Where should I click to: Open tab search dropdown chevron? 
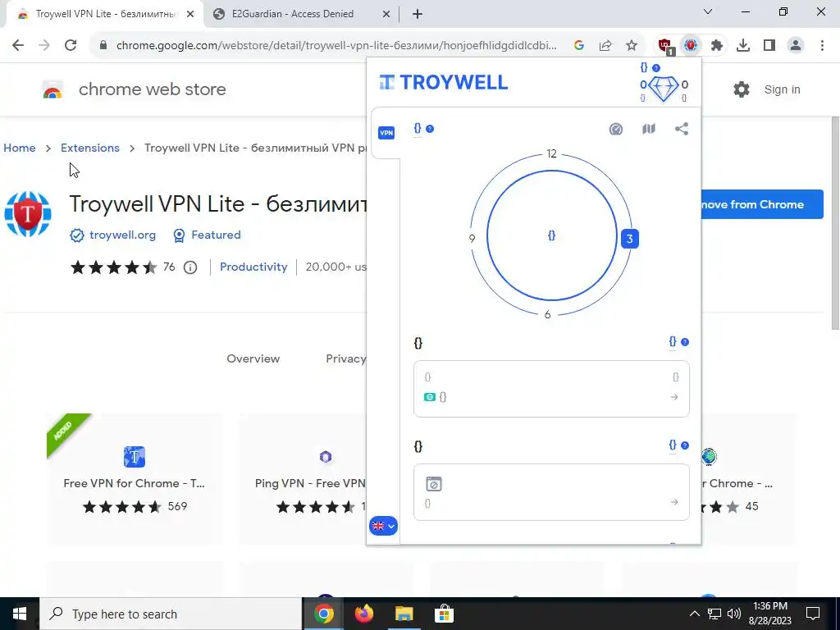pyautogui.click(x=708, y=11)
